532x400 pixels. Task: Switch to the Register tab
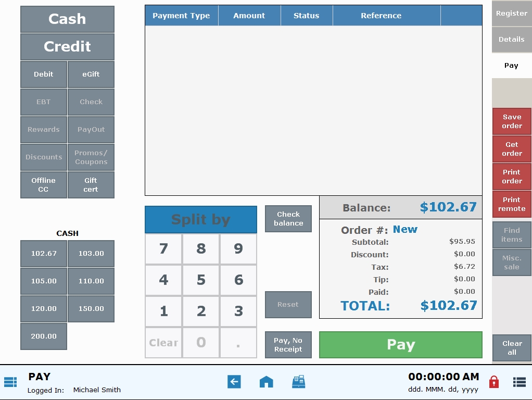pos(512,13)
